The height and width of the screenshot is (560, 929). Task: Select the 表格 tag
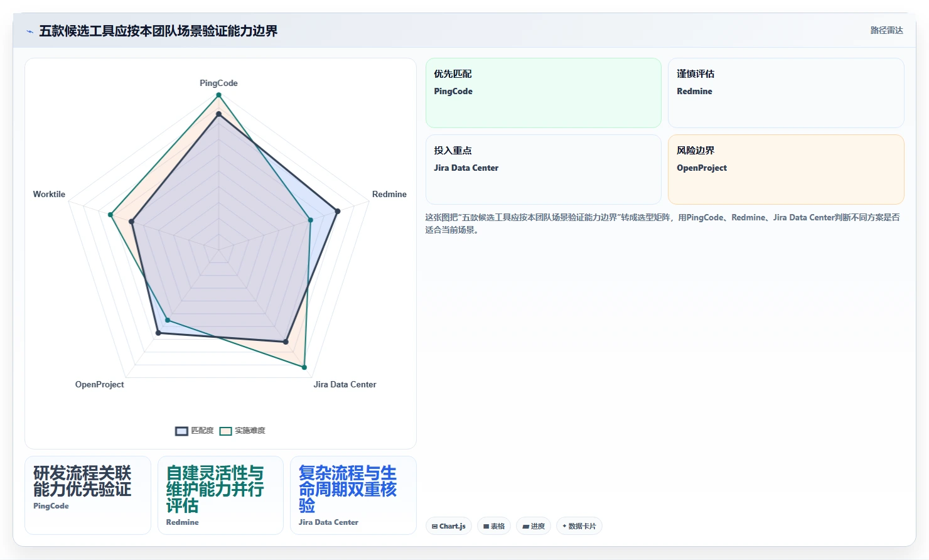[494, 526]
